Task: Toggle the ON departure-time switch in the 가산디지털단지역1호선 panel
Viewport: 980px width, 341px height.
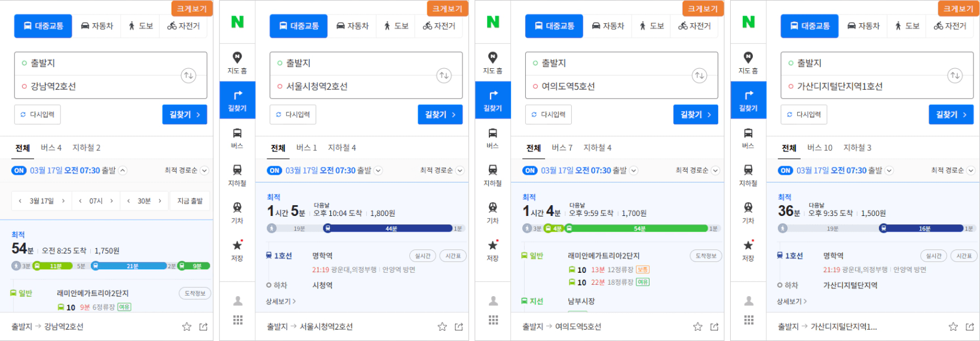Action: (x=785, y=170)
